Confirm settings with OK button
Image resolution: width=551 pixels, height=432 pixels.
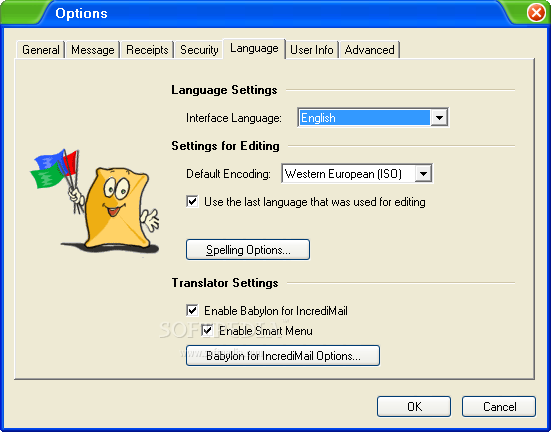tap(414, 406)
